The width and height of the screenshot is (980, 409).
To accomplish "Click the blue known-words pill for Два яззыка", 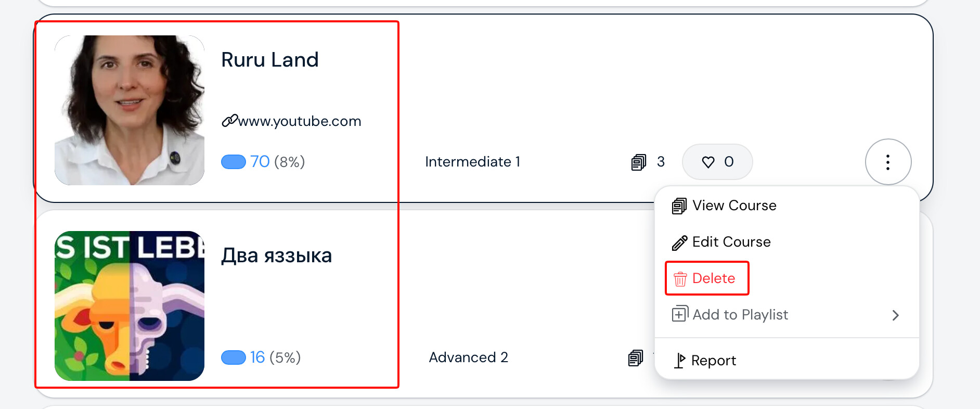I will [234, 357].
